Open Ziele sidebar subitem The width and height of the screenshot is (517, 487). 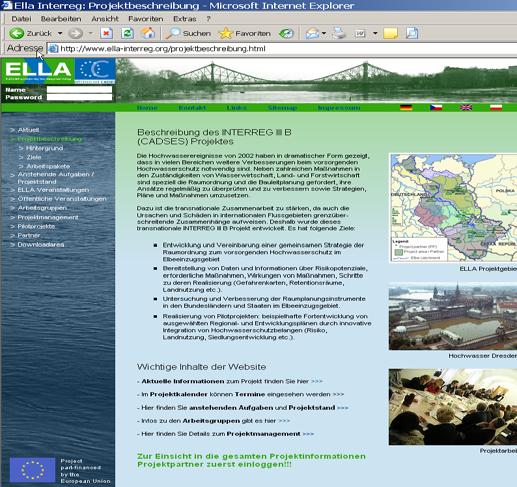click(x=34, y=157)
